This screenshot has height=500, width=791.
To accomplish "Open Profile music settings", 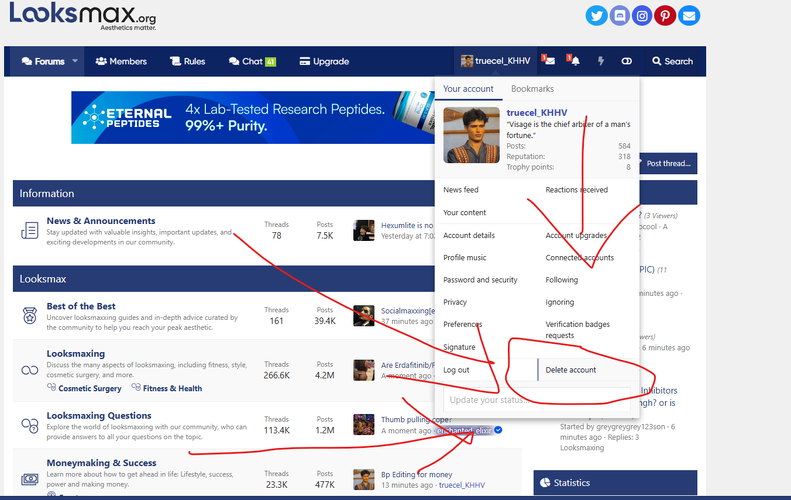I will coord(465,257).
